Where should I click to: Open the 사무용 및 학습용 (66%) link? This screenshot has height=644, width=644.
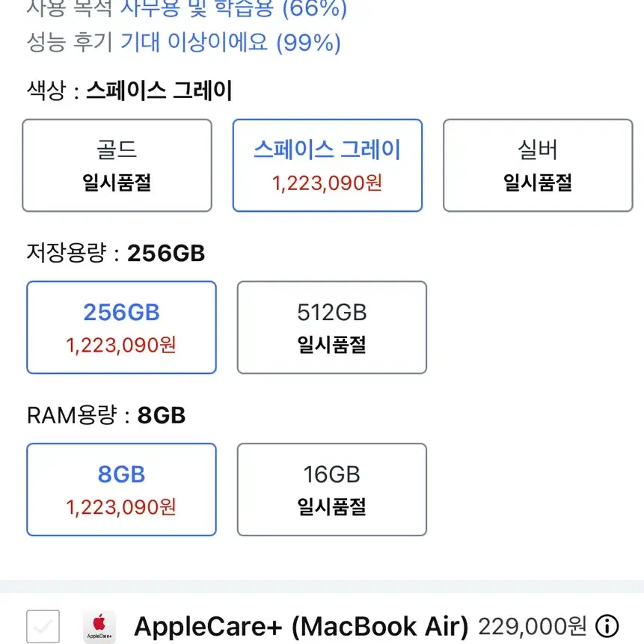233,8
